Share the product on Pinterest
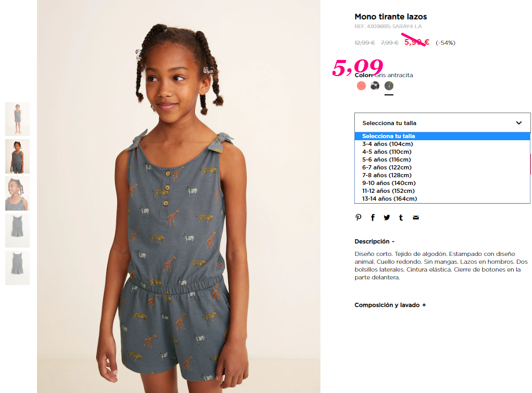This screenshot has height=393, width=532. click(358, 217)
